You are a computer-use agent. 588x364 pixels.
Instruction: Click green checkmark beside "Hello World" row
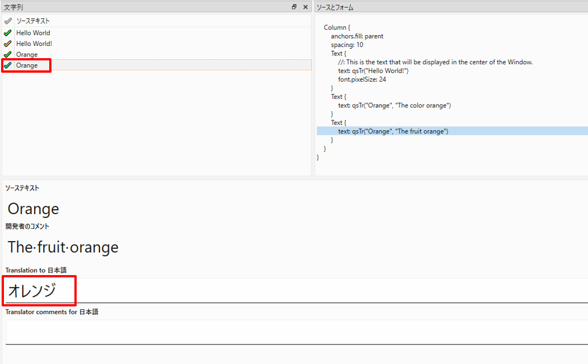pos(7,33)
